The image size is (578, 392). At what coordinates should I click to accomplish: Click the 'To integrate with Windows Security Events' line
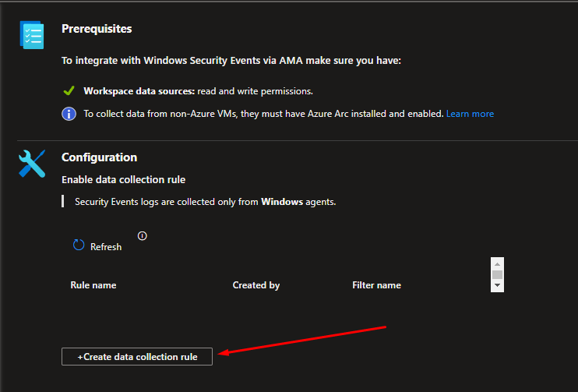pos(231,61)
